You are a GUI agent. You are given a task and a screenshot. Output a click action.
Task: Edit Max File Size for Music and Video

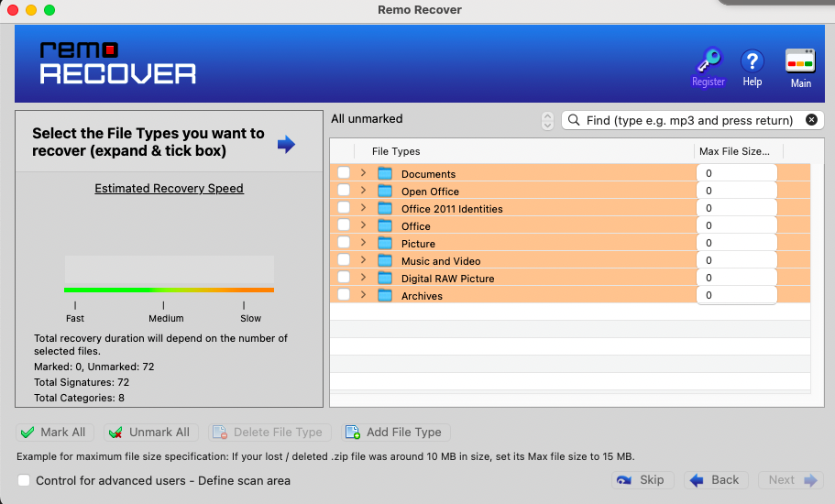click(x=737, y=260)
